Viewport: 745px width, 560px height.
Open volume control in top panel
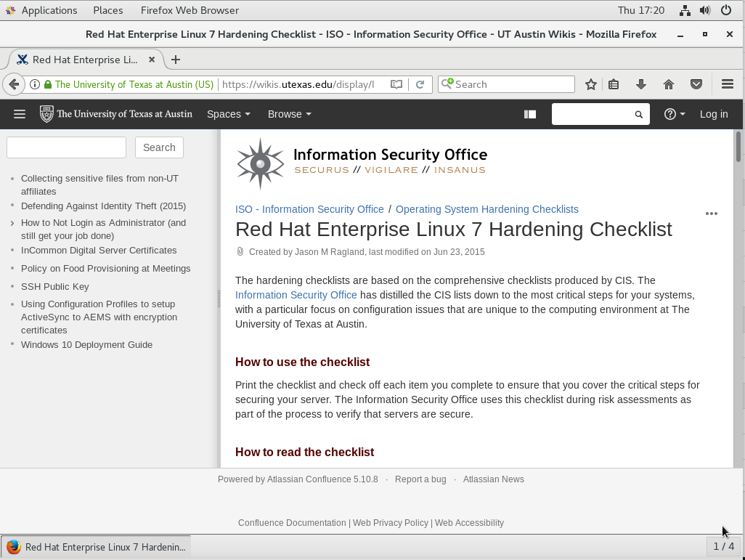tap(705, 10)
